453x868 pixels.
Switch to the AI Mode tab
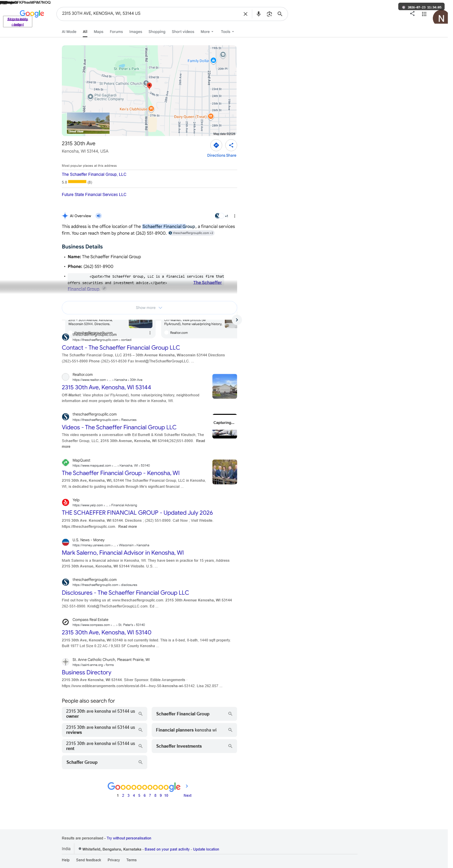pos(69,32)
